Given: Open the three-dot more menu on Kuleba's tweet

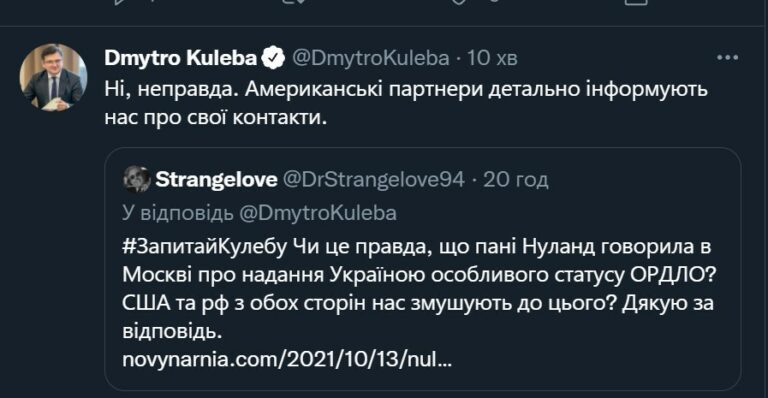Looking at the screenshot, I should coord(727,58).
